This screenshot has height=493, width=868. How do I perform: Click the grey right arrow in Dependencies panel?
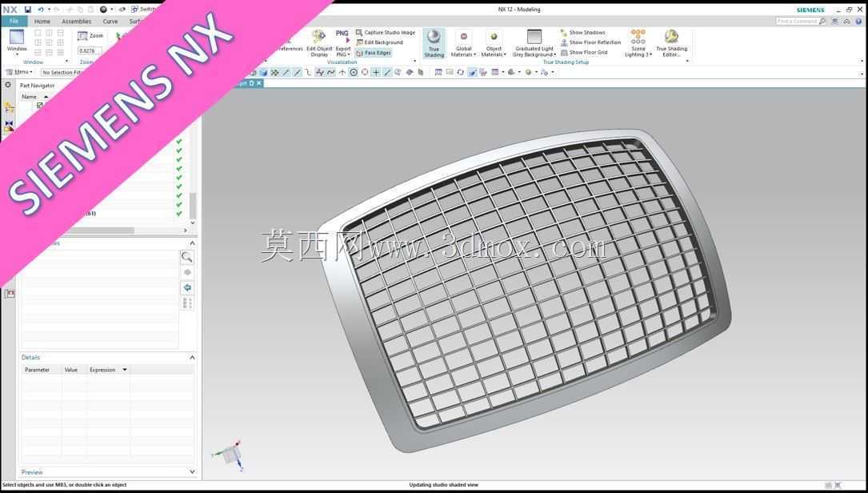[x=187, y=273]
